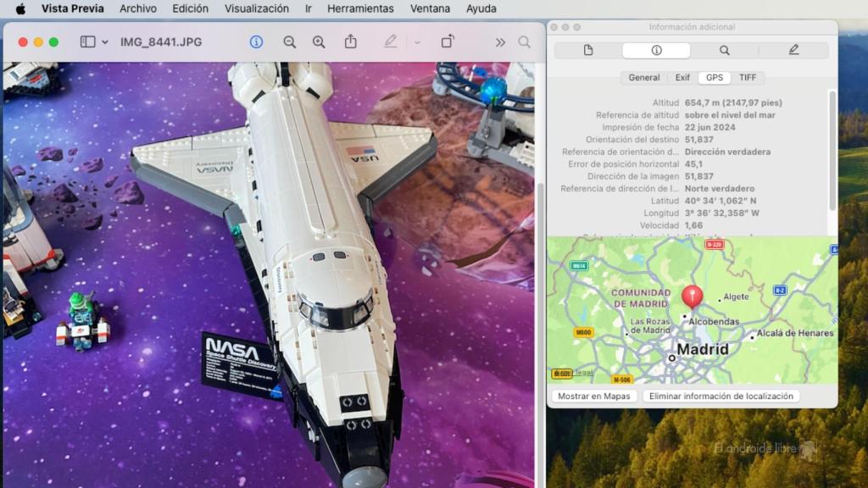
Task: Open the Share menu icon
Action: [x=349, y=41]
